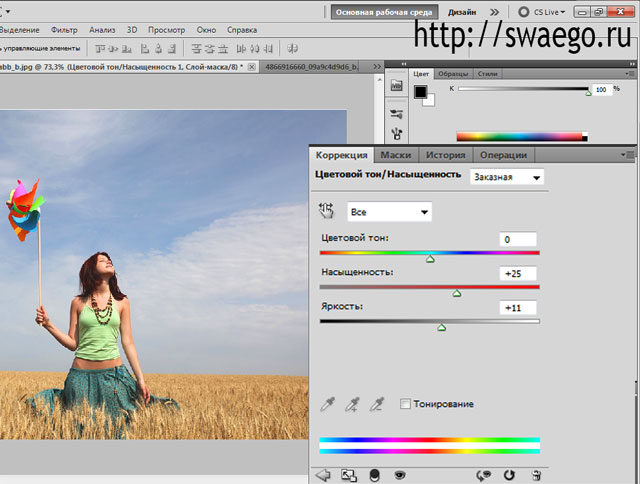Show more workspaces chevron

pyautogui.click(x=495, y=12)
